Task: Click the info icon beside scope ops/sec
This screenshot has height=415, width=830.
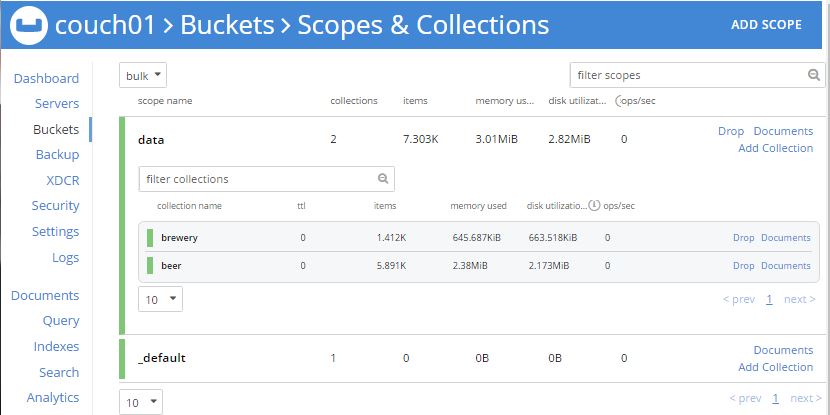Action: (x=618, y=101)
